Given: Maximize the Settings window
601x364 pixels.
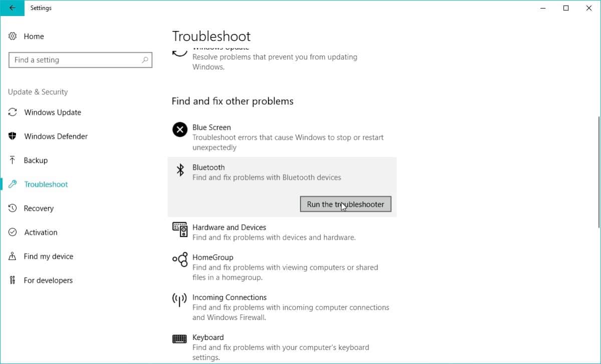Looking at the screenshot, I should click(566, 8).
